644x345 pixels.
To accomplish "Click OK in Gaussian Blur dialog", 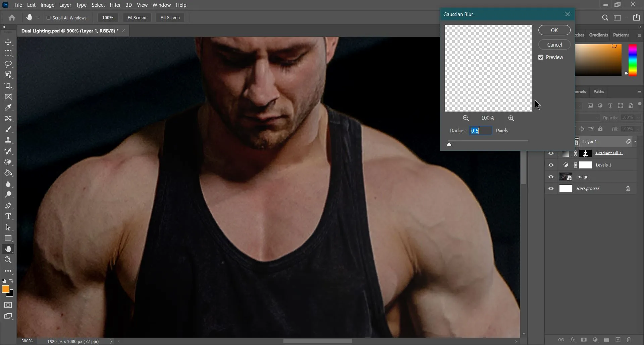I will point(554,30).
